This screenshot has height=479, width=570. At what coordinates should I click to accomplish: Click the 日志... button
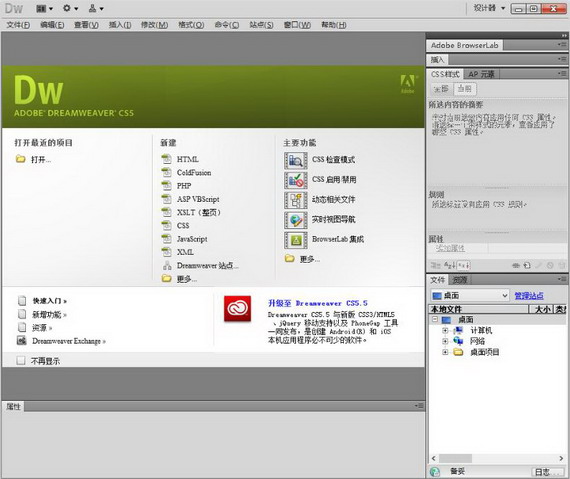pos(548,472)
